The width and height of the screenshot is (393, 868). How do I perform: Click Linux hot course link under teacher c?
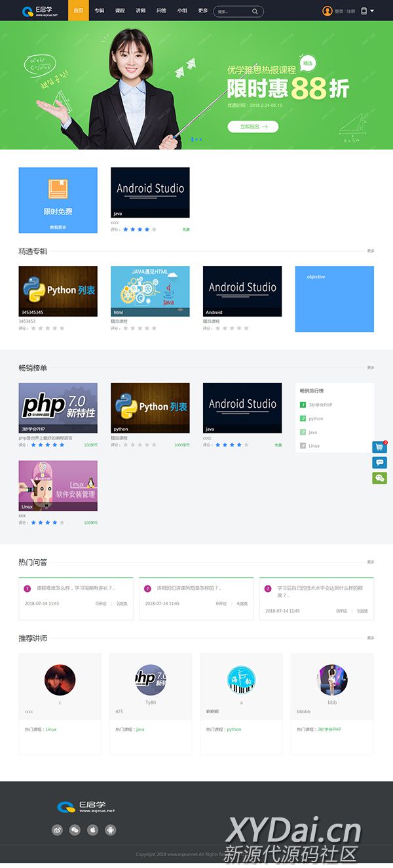pos(51,729)
